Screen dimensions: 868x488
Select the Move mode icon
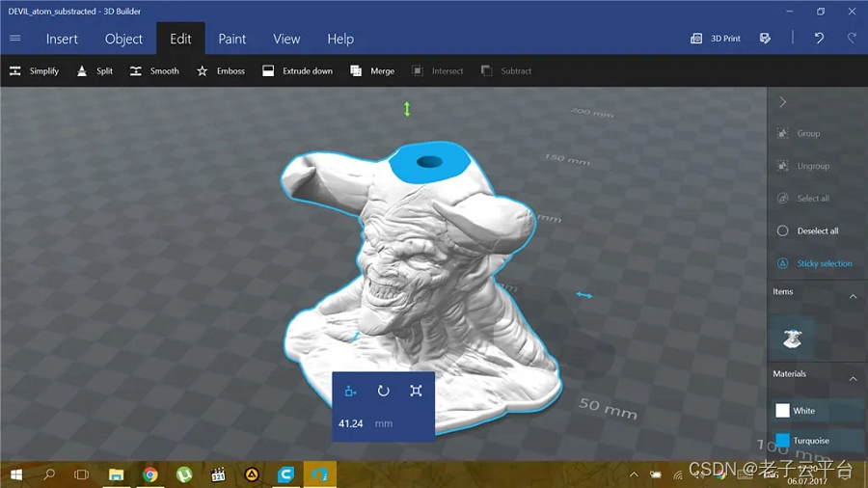click(x=350, y=392)
